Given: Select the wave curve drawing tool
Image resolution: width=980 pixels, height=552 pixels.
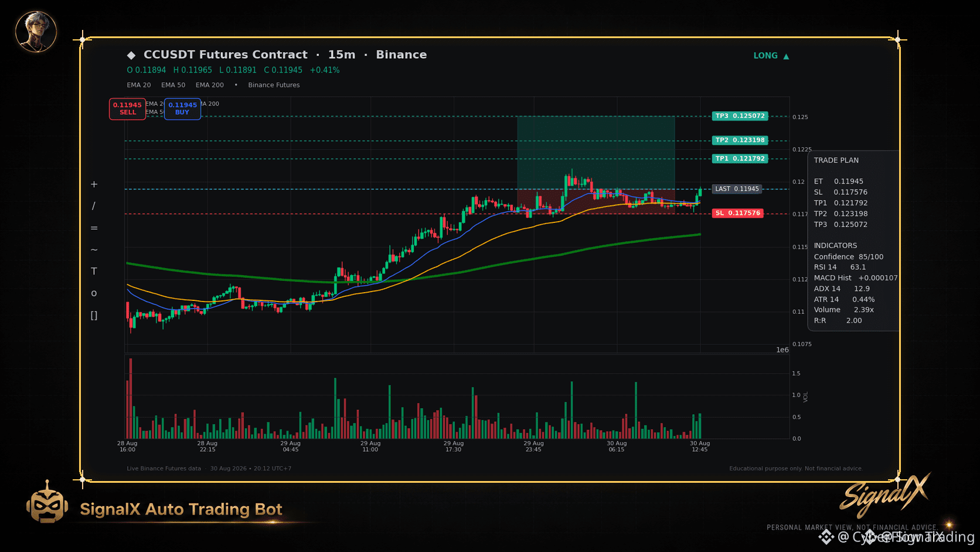Looking at the screenshot, I should pyautogui.click(x=94, y=250).
